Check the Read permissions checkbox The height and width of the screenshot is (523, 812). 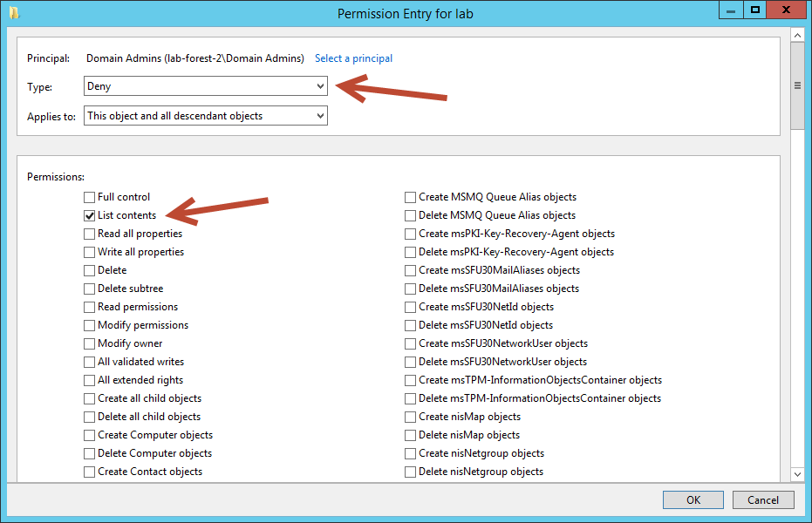point(90,308)
